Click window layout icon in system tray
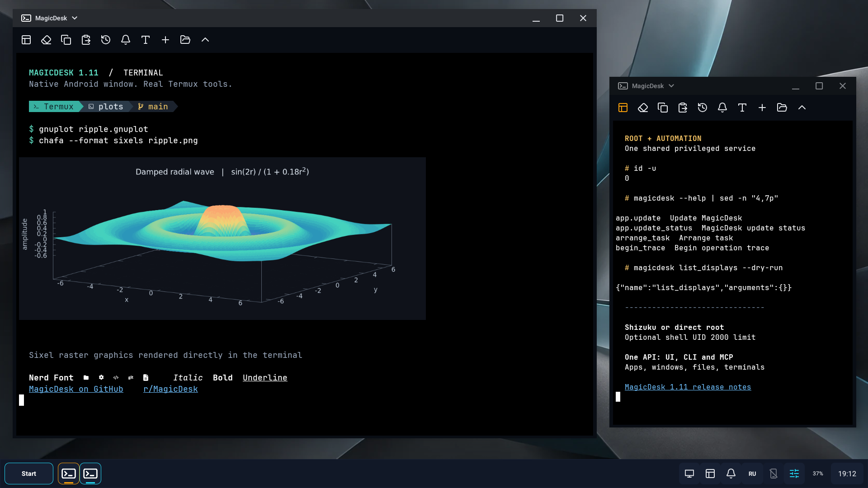The image size is (868, 488). (x=710, y=474)
